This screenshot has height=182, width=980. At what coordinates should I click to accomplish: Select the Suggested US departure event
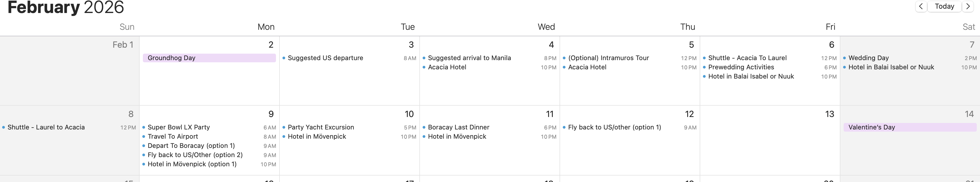349,58
